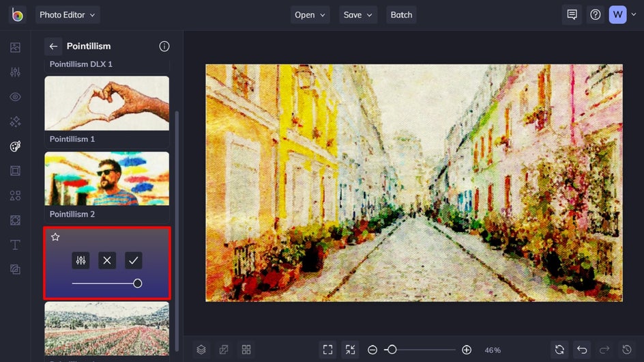Open the Textures sidebar icon
Image resolution: width=644 pixels, height=362 pixels.
tap(15, 269)
